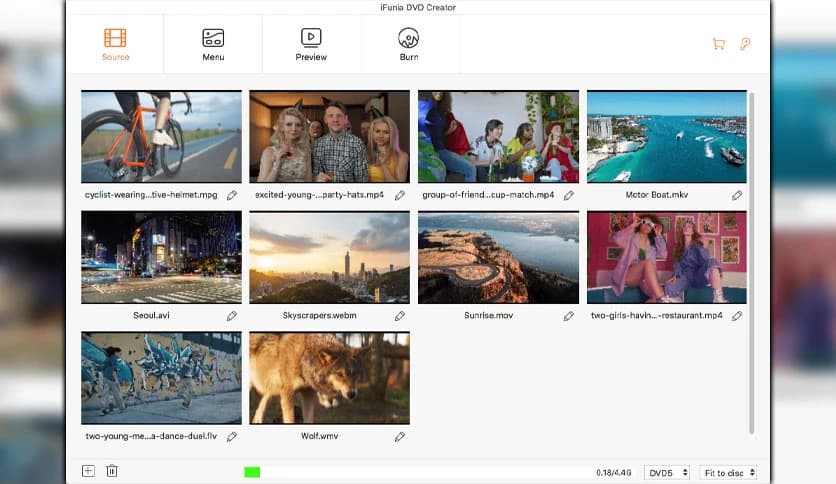
Task: Select the Source tab
Action: (x=115, y=44)
